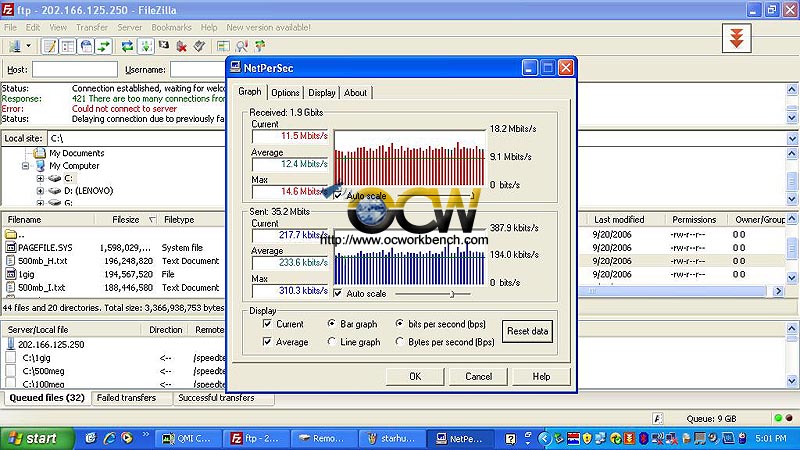Click the PAGEFILE.SYS file icon
Screen dimensions: 800x450
(11, 247)
